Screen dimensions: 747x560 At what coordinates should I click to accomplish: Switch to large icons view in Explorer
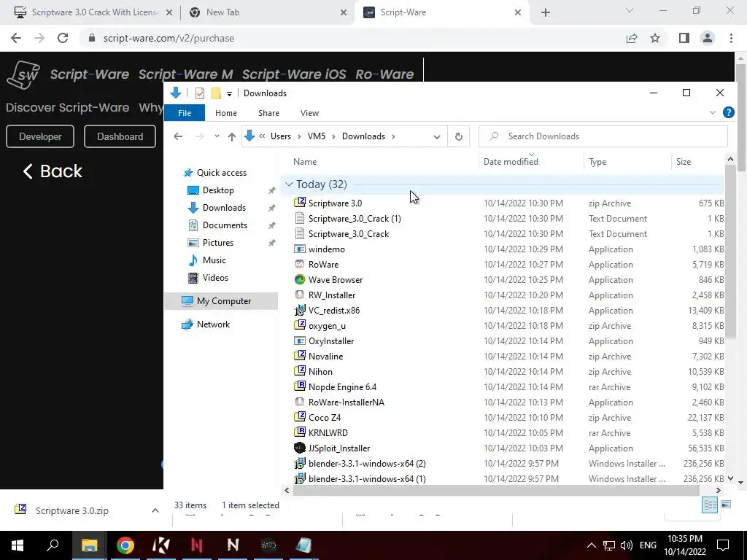(x=726, y=505)
